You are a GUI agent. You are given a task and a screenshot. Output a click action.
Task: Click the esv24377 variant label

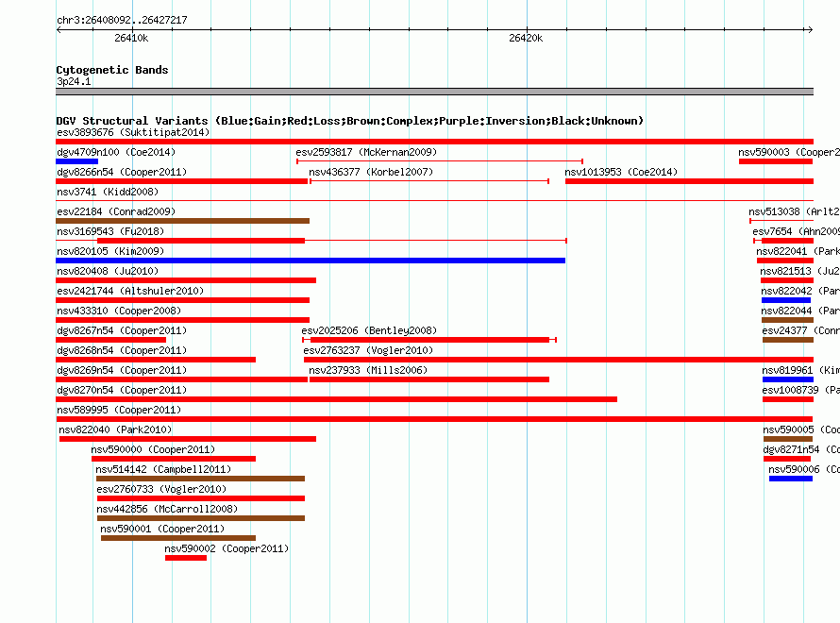tap(801, 330)
